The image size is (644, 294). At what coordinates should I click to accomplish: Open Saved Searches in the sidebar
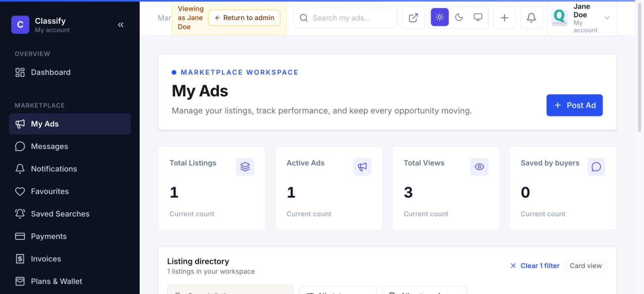coord(70,214)
